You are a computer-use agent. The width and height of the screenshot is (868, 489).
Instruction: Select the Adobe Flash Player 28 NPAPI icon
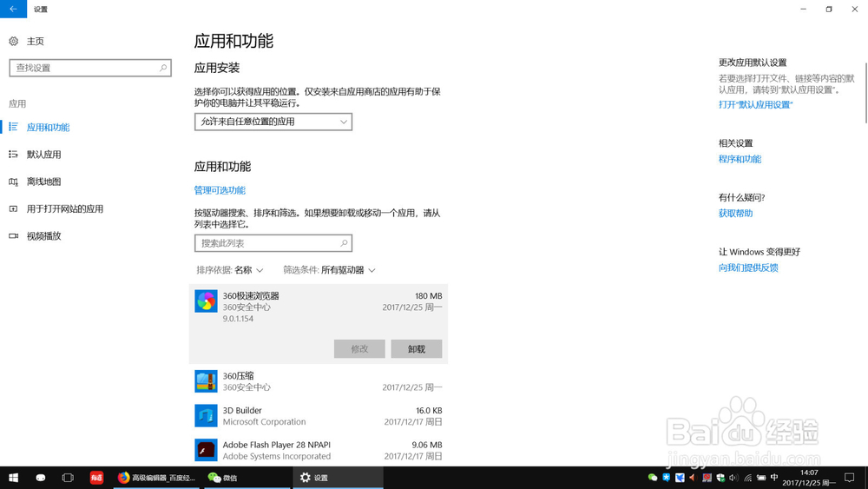coord(206,450)
